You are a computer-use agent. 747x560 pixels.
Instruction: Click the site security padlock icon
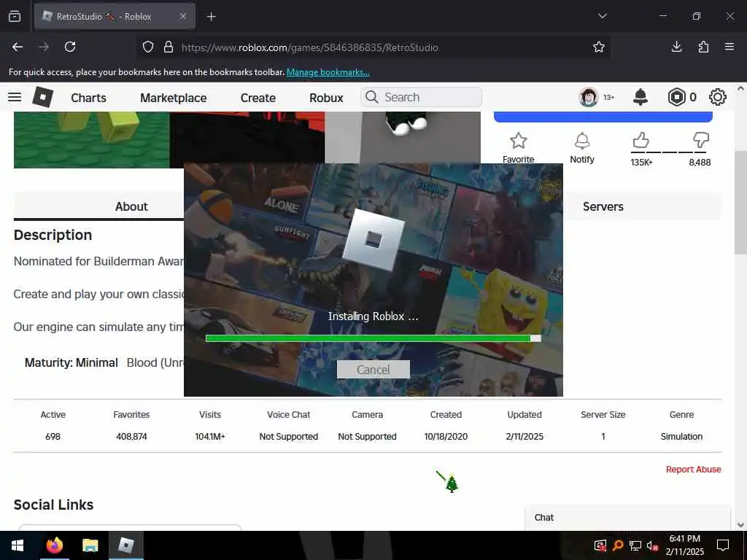click(169, 47)
